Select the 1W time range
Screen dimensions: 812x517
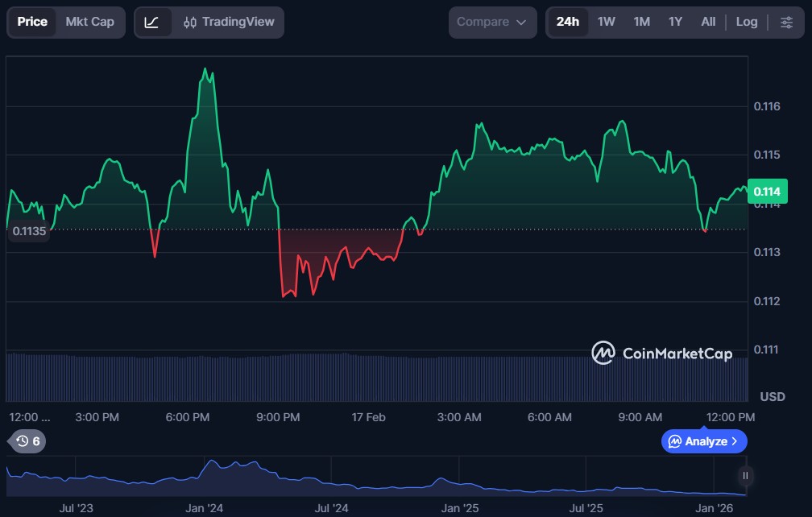[x=606, y=22]
